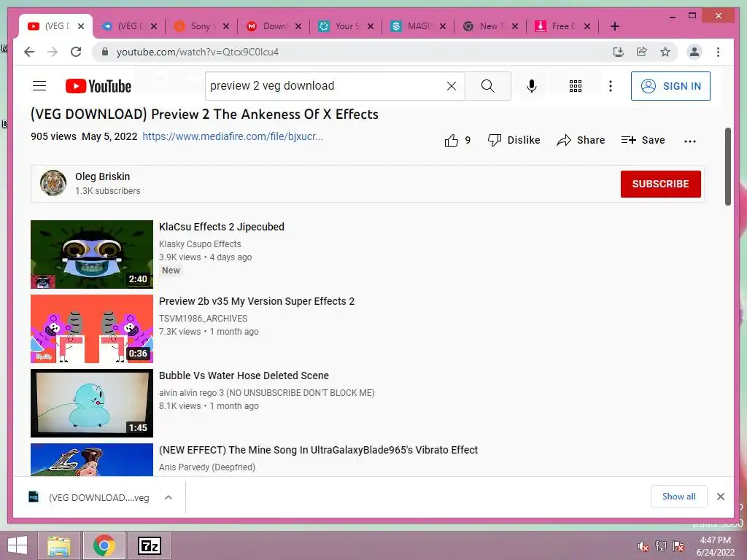Screen dimensions: 747x560
Task: Install app icon in address bar
Action: point(619,52)
